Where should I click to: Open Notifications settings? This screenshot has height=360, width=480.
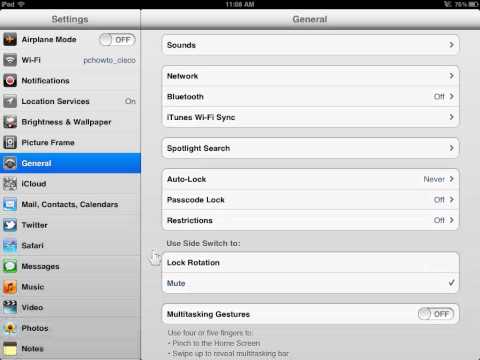(70, 81)
